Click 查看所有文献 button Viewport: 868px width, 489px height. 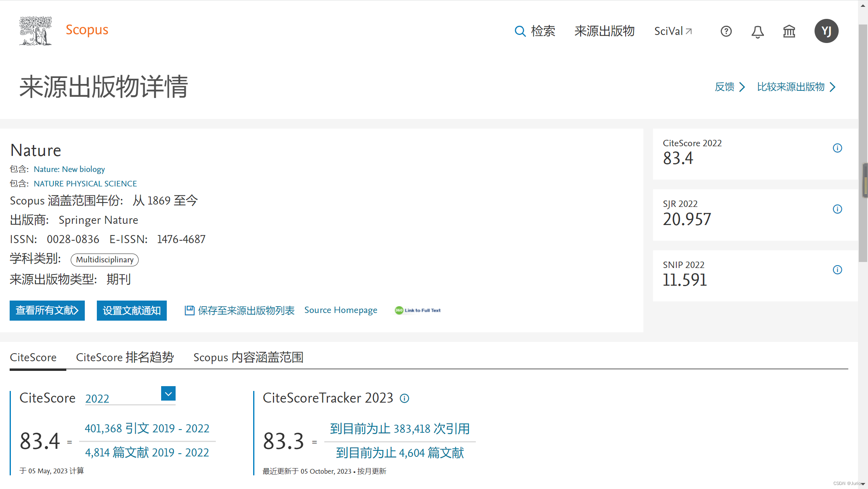click(47, 311)
